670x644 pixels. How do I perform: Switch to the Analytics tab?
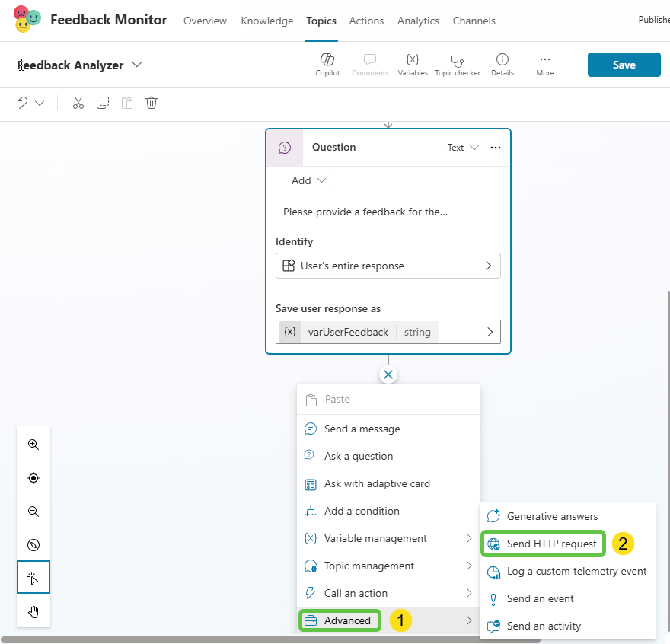point(418,21)
